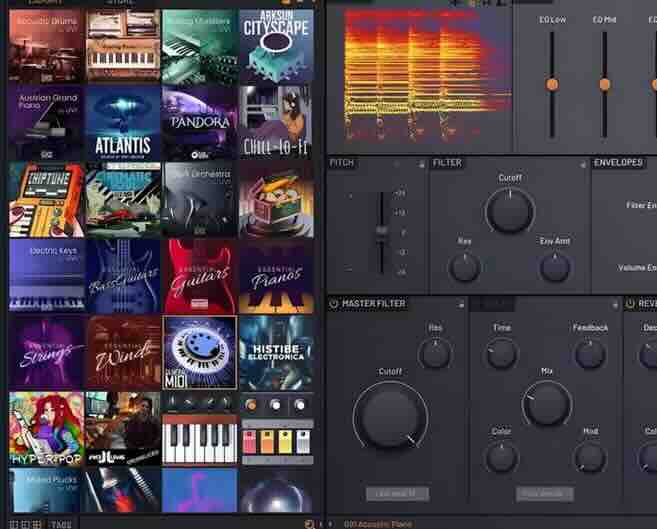The width and height of the screenshot is (657, 529).
Task: Toggle the Master Filter power button
Action: [x=334, y=304]
